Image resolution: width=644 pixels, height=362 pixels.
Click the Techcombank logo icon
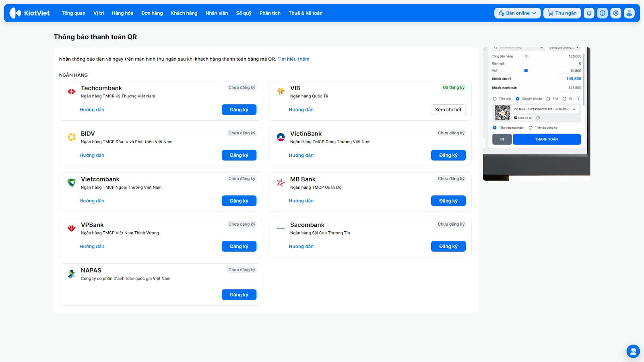click(72, 92)
